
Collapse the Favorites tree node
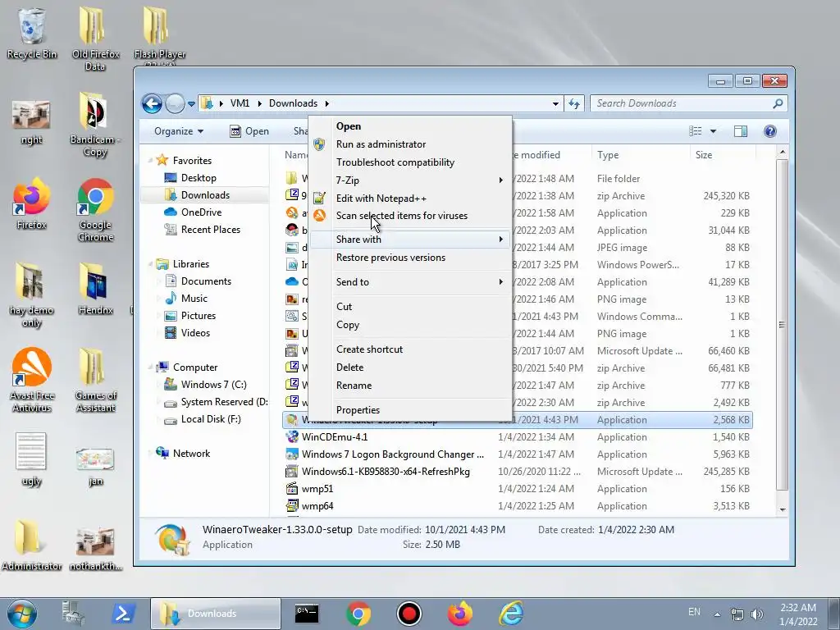coord(150,160)
